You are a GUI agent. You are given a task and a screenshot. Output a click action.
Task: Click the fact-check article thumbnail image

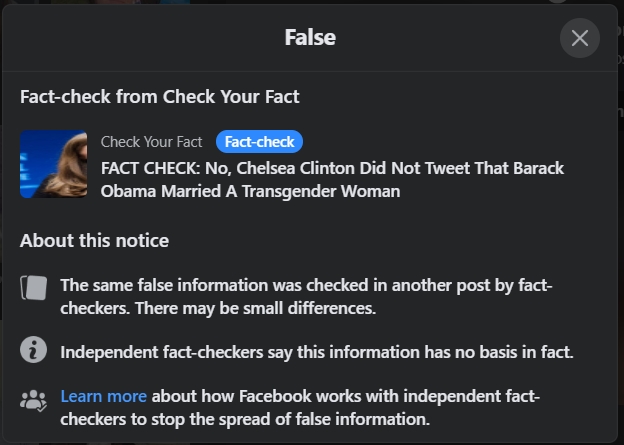pos(53,164)
